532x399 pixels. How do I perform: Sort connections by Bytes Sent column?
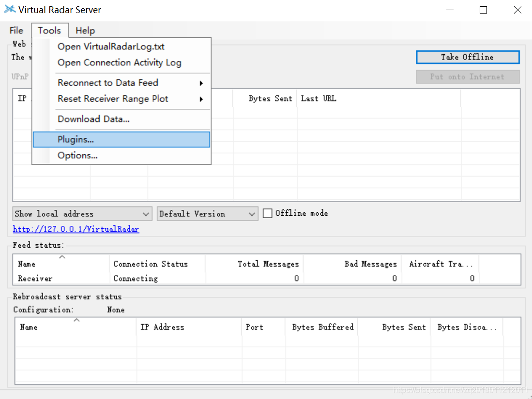tap(265, 99)
